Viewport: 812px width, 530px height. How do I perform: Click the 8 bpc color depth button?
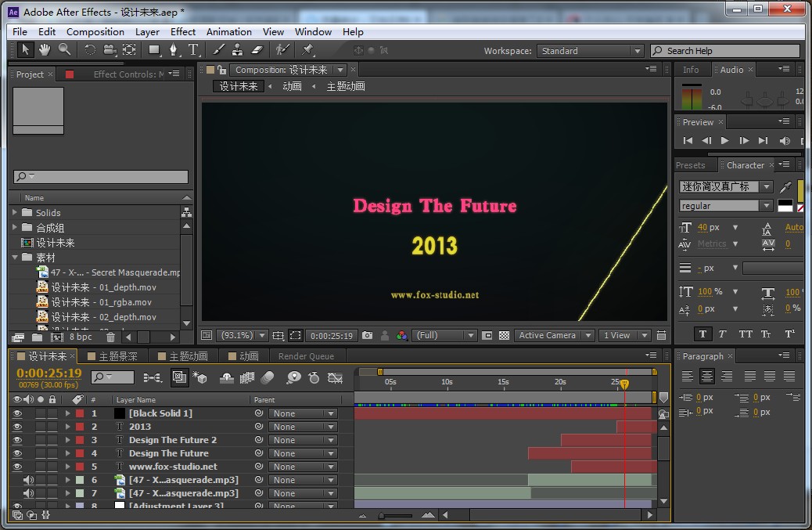(x=81, y=337)
